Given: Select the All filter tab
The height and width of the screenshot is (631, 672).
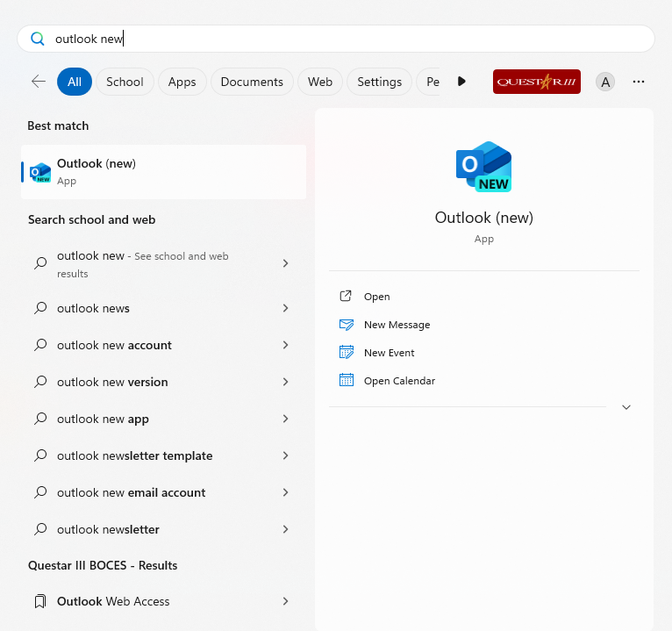Looking at the screenshot, I should click(75, 82).
